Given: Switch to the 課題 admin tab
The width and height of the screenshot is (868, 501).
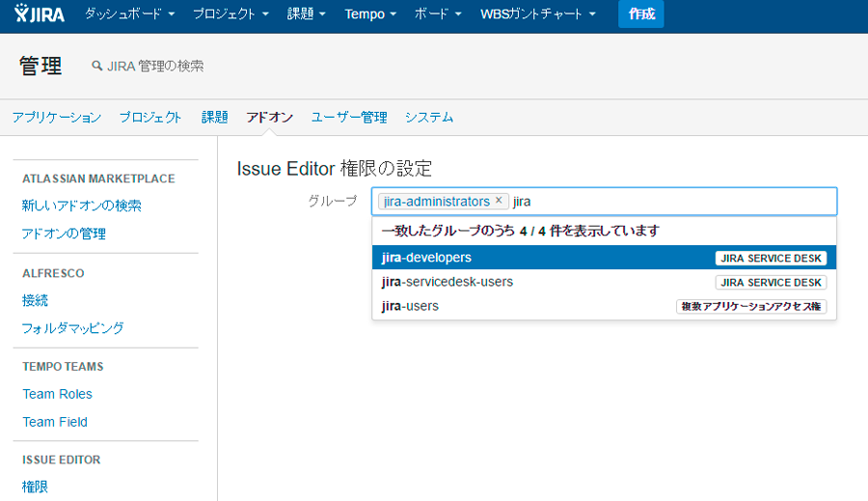Looking at the screenshot, I should coord(215,118).
